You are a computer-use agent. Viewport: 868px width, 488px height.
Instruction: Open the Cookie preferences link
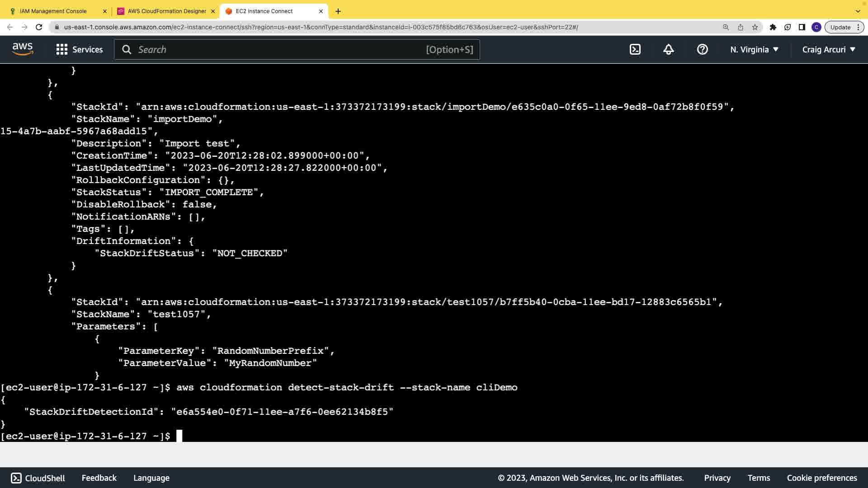coord(821,478)
